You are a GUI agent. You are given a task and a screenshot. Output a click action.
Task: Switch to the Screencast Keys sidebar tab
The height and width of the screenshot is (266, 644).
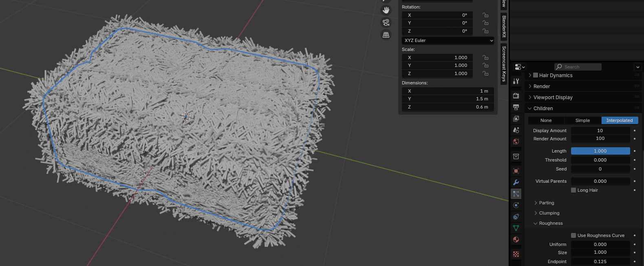[504, 63]
